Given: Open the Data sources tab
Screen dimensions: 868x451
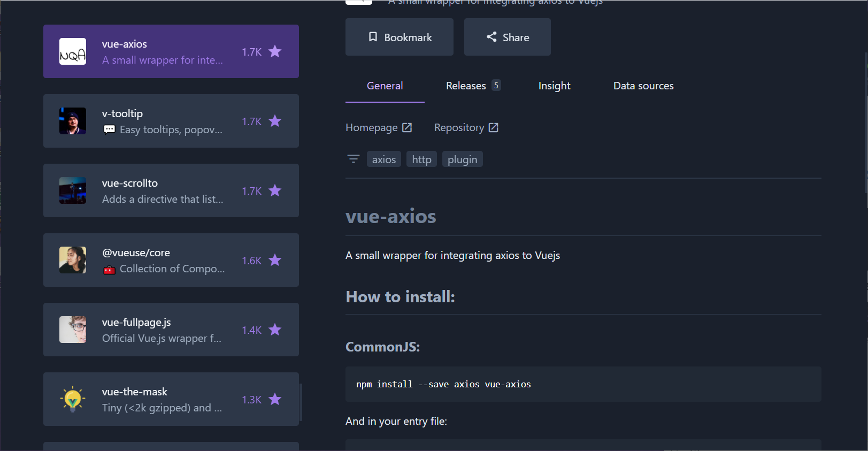Looking at the screenshot, I should 643,86.
